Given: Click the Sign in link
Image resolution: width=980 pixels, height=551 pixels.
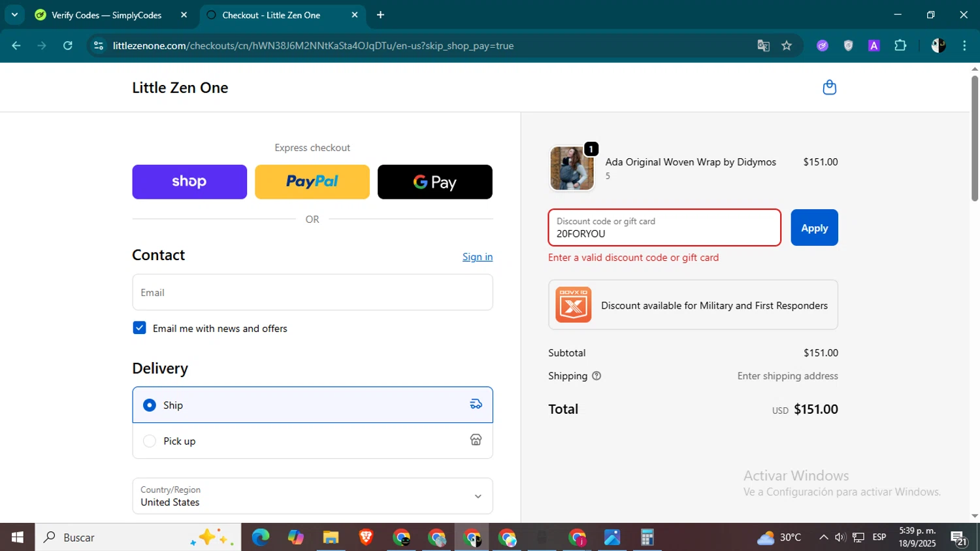Looking at the screenshot, I should coord(478,257).
